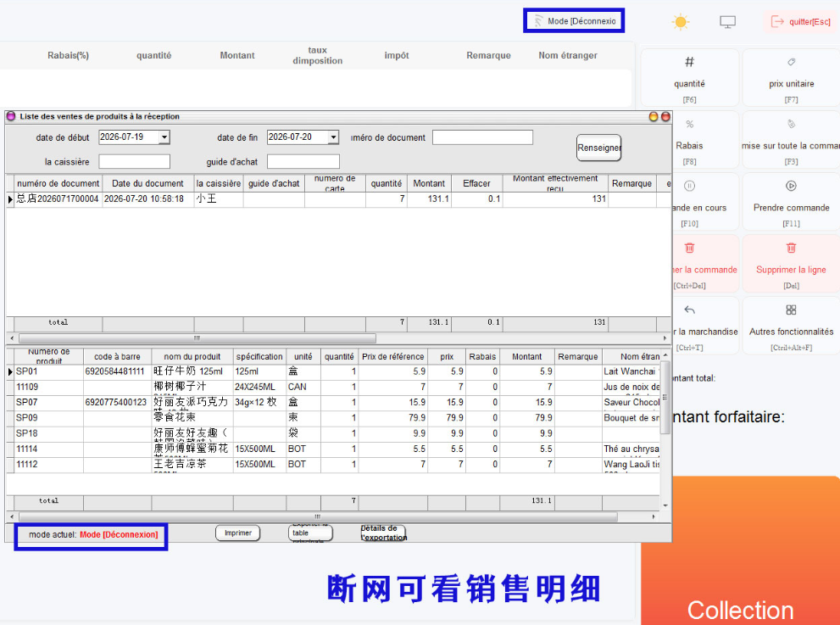Click the cashier cell 小王
The height and width of the screenshot is (625, 840).
click(219, 198)
